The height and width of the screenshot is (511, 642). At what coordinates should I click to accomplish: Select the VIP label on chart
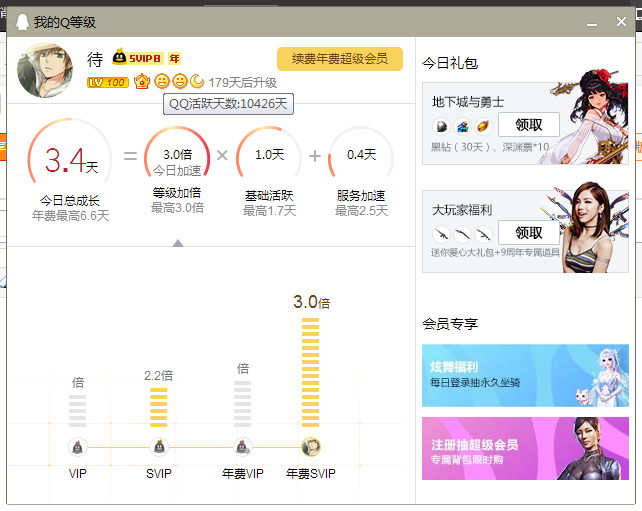[x=77, y=474]
